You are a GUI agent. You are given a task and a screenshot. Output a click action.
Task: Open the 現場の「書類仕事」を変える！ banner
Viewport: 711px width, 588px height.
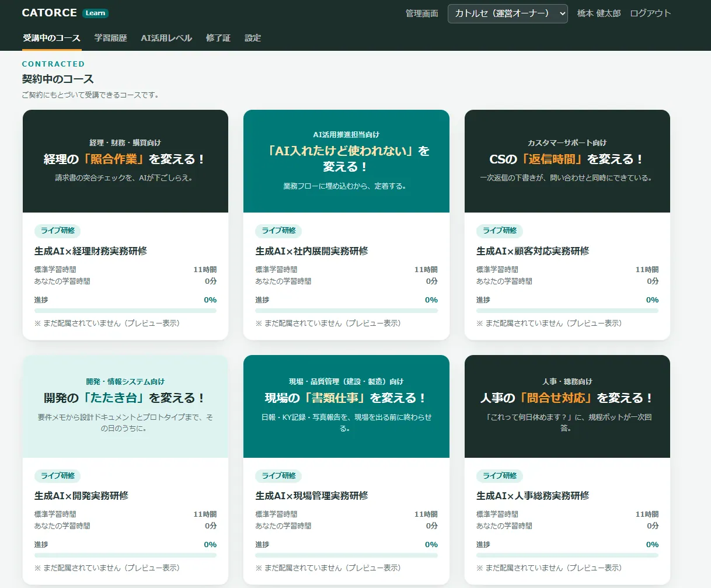pyautogui.click(x=346, y=406)
